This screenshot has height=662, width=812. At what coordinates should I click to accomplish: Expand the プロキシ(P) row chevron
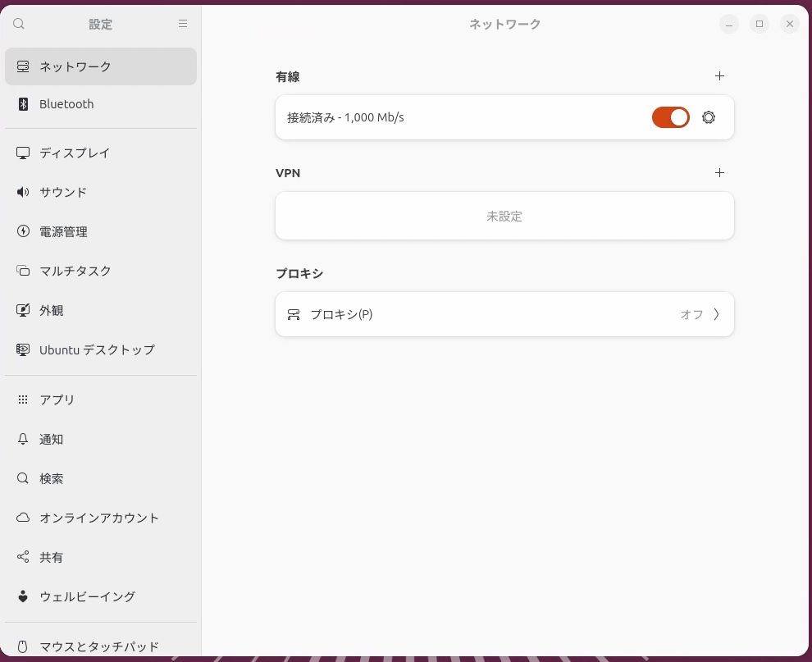717,314
